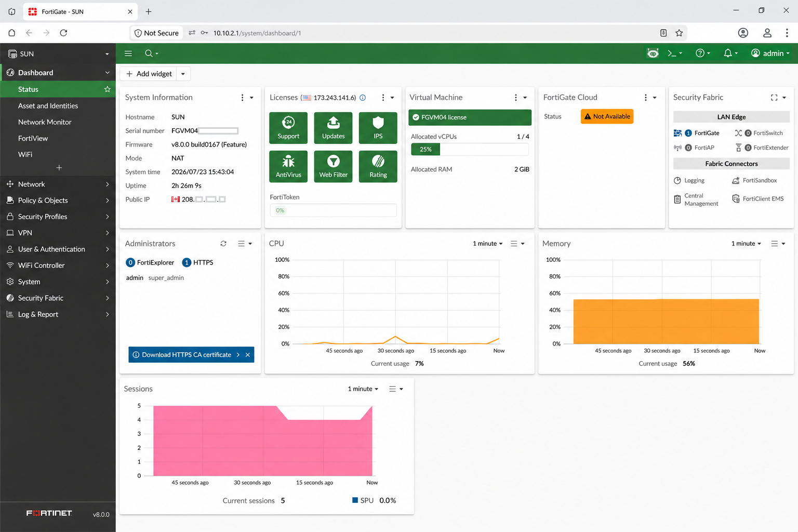Select the Status dashboard item
The height and width of the screenshot is (532, 798).
[x=58, y=89]
